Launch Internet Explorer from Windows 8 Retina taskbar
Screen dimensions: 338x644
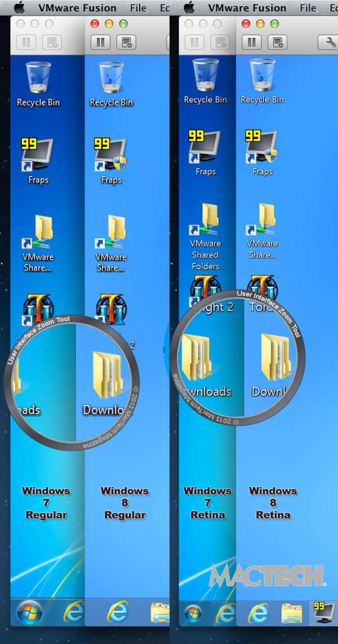258,612
